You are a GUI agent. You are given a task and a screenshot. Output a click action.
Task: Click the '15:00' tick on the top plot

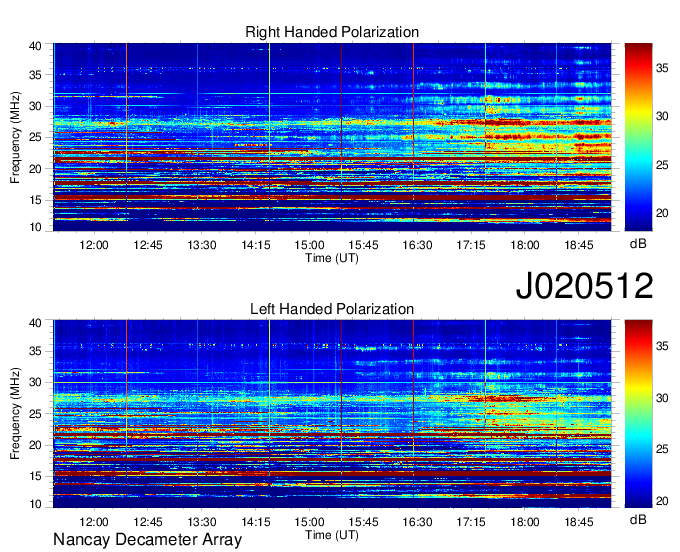(309, 245)
